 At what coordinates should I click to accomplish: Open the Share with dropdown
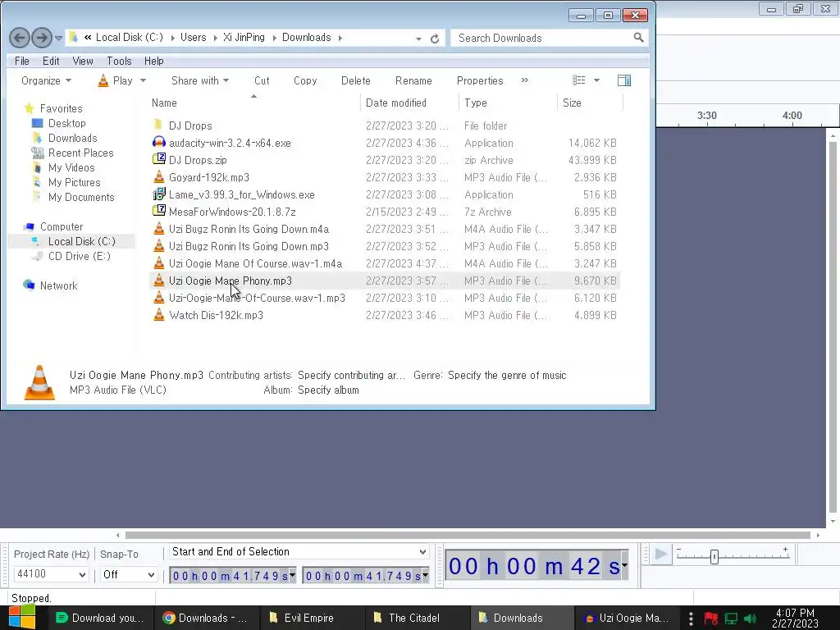[200, 80]
